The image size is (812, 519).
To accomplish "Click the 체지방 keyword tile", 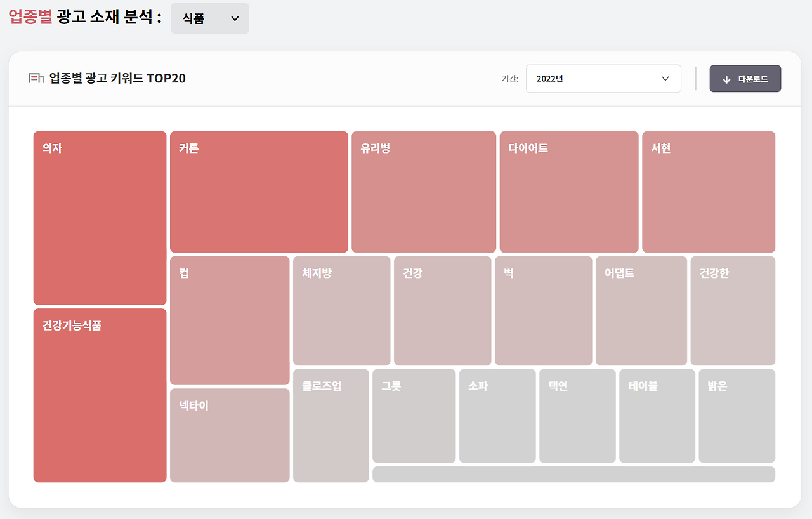I will click(x=341, y=310).
